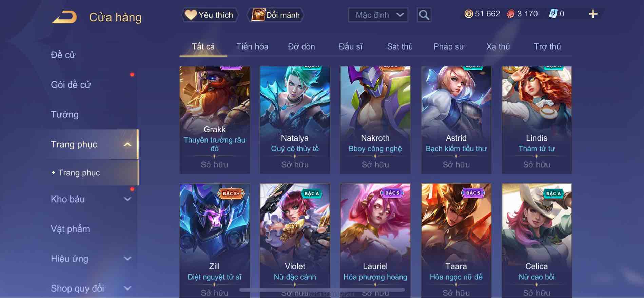
Task: Select Zill Diệt nguyệt tử sĩ skin card
Action: [x=214, y=240]
